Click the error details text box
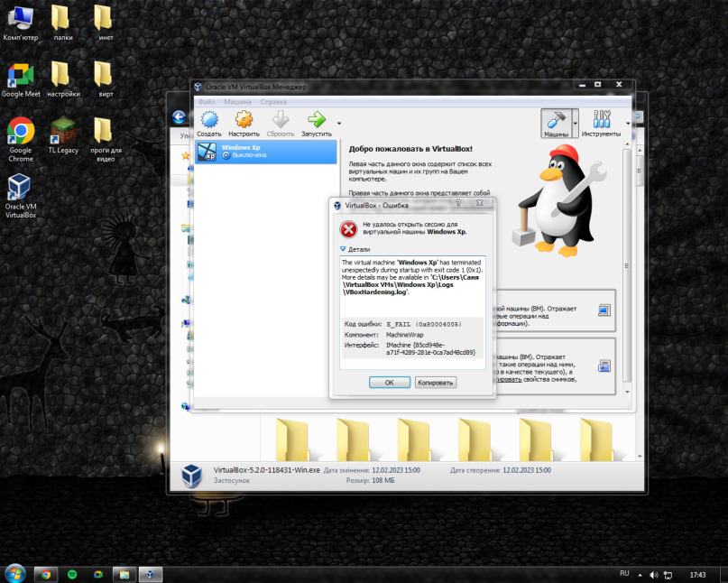Screen dimensions: 728x583 412,312
